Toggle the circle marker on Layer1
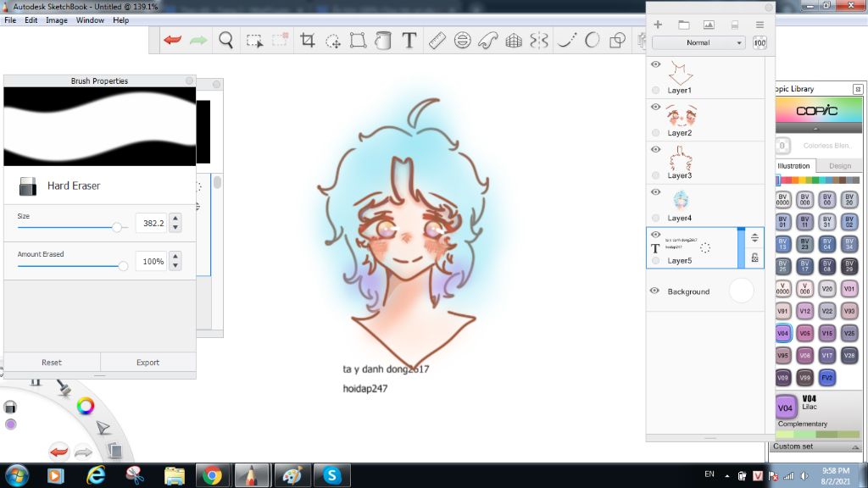 655,90
